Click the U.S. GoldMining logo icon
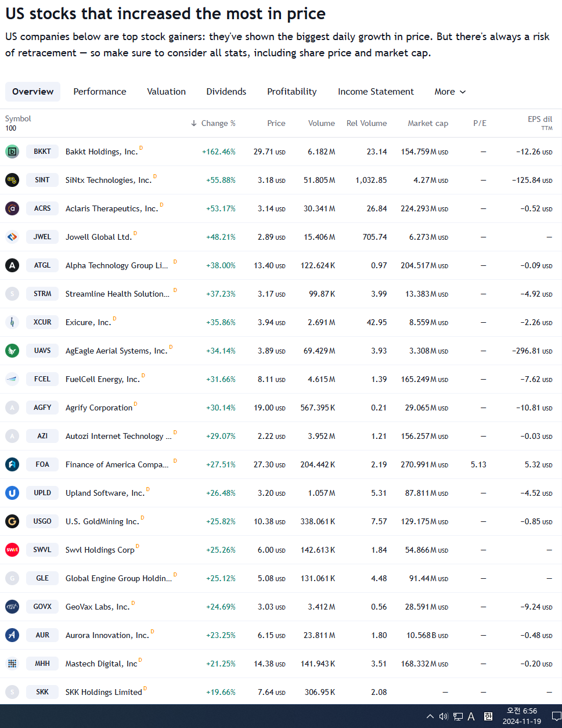 click(x=12, y=521)
